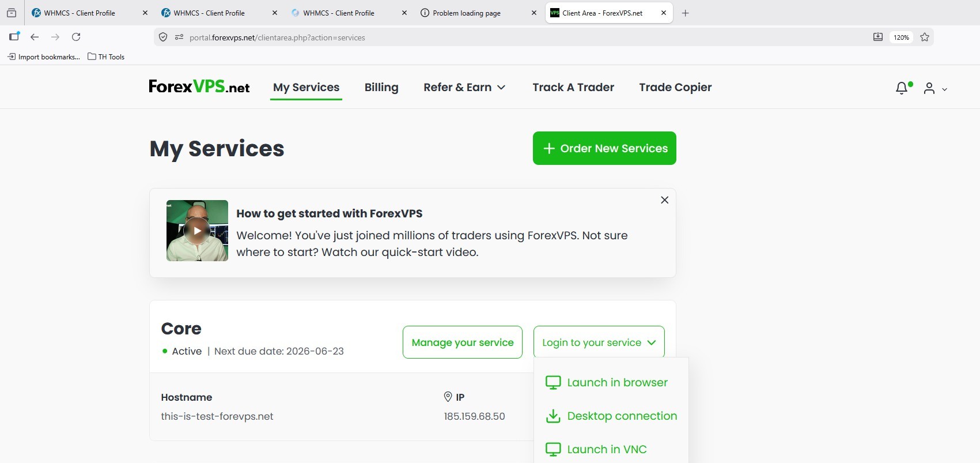Open the notifications bell icon
980x463 pixels.
pos(902,88)
